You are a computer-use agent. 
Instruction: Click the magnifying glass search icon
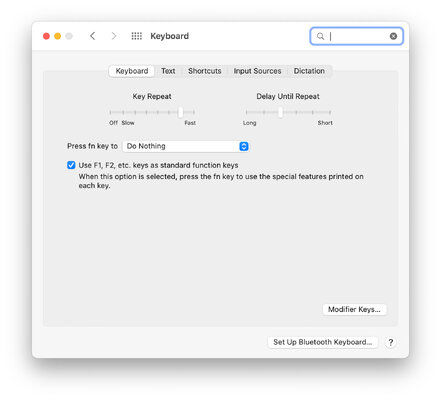click(320, 36)
